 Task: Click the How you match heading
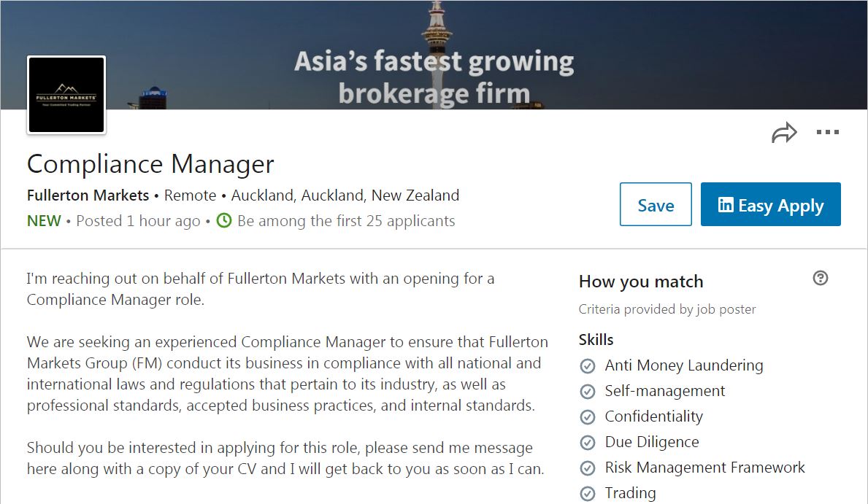pyautogui.click(x=640, y=282)
